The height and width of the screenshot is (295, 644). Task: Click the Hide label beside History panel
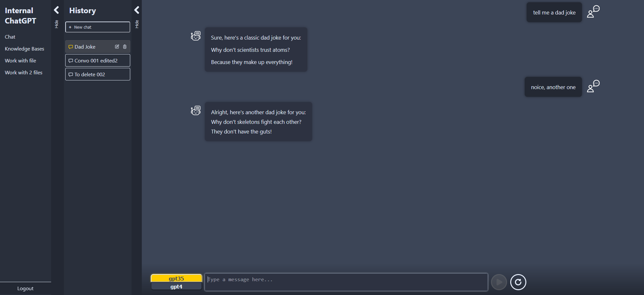(x=137, y=24)
